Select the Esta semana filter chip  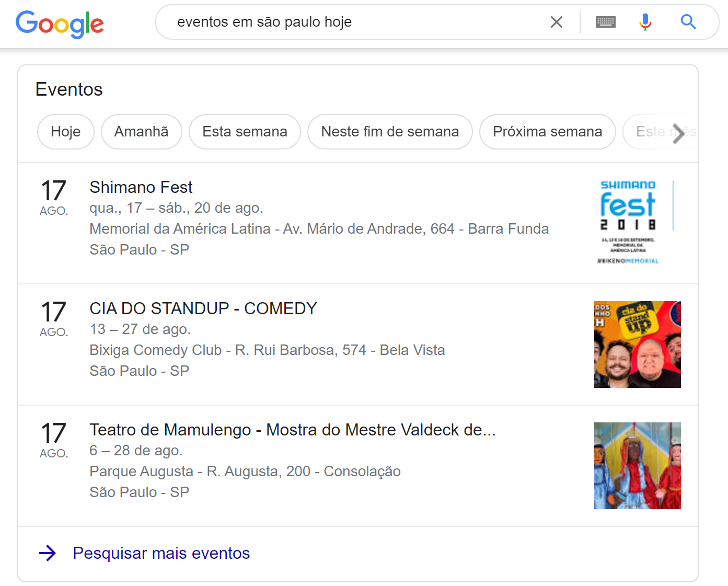[245, 132]
